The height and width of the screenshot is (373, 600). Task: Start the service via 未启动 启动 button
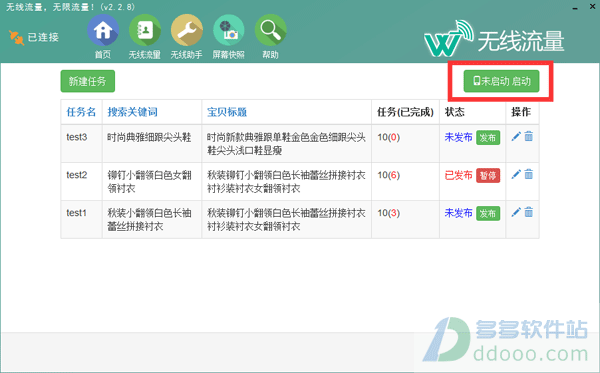[x=501, y=81]
